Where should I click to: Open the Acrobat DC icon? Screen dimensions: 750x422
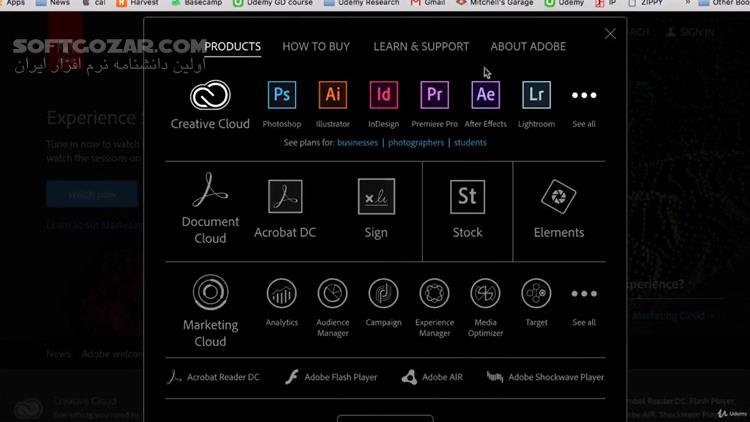(x=285, y=196)
